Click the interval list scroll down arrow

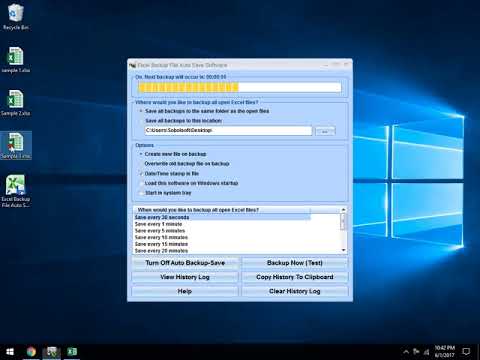pyautogui.click(x=343, y=250)
